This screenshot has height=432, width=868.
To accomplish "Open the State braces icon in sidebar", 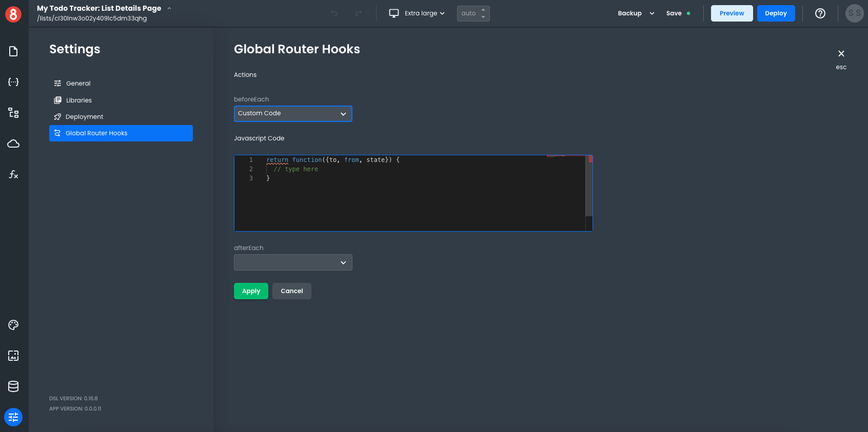I will click(x=13, y=82).
